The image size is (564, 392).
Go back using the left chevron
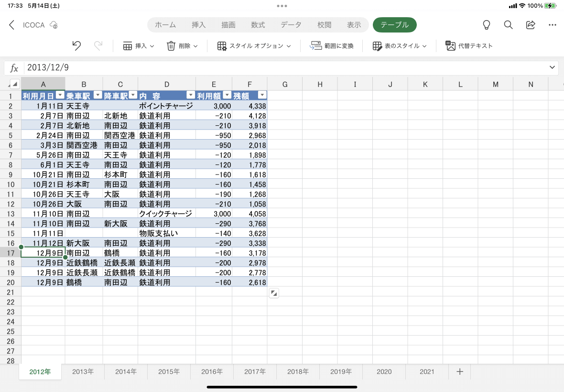pyautogui.click(x=11, y=25)
